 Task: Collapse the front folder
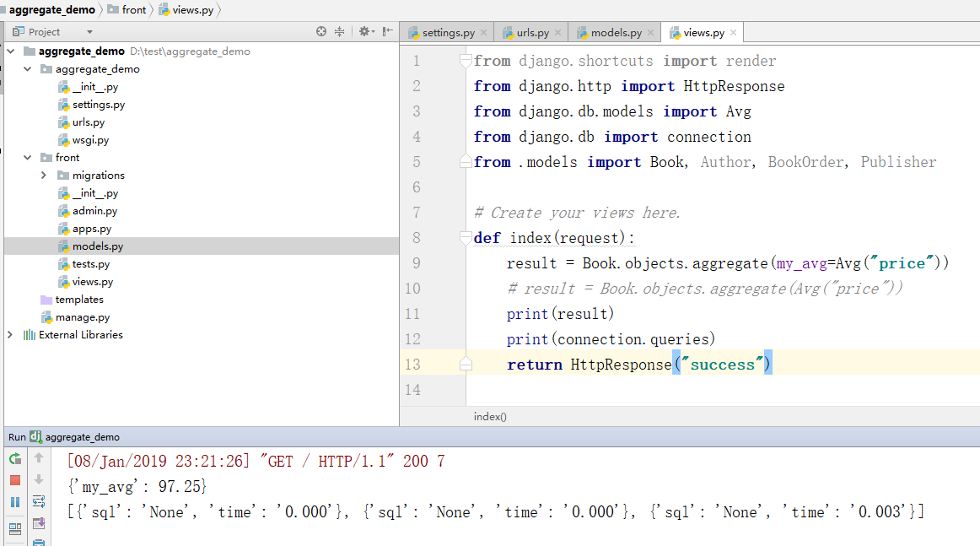coord(28,158)
